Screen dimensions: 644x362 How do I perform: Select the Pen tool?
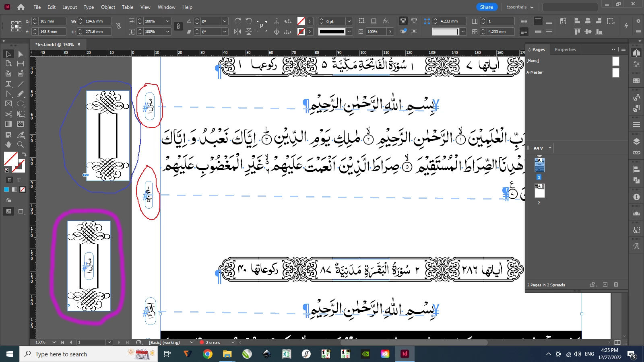pyautogui.click(x=8, y=94)
